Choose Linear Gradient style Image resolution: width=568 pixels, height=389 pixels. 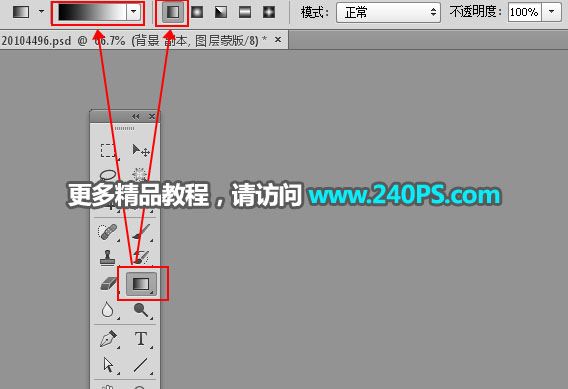pyautogui.click(x=172, y=13)
